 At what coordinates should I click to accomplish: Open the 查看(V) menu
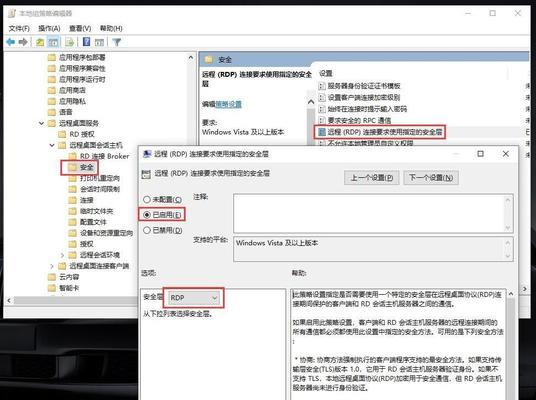(80, 28)
